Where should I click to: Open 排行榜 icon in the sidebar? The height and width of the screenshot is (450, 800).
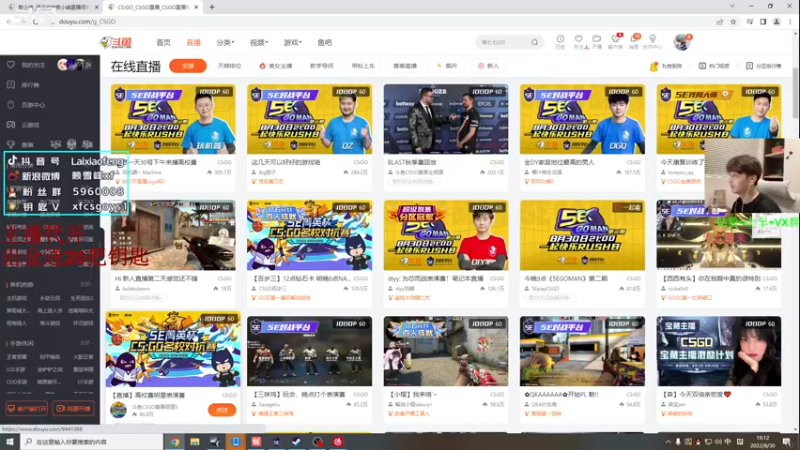coord(11,85)
